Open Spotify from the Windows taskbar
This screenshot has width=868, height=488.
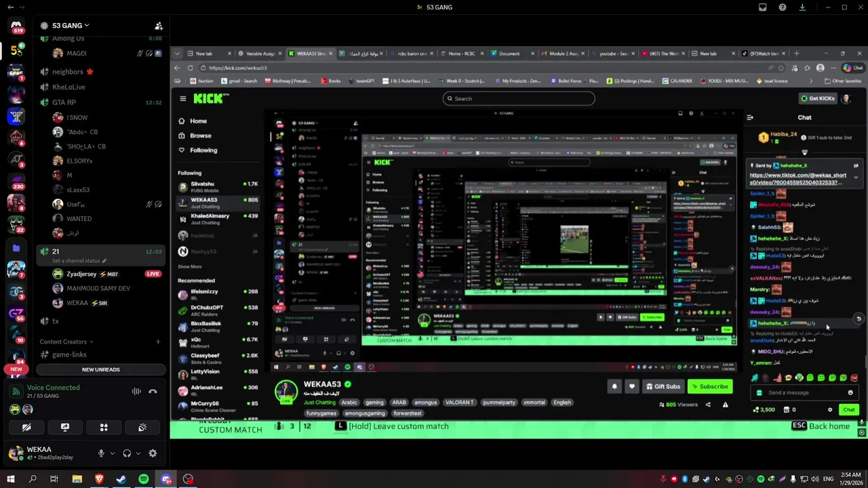point(144,479)
